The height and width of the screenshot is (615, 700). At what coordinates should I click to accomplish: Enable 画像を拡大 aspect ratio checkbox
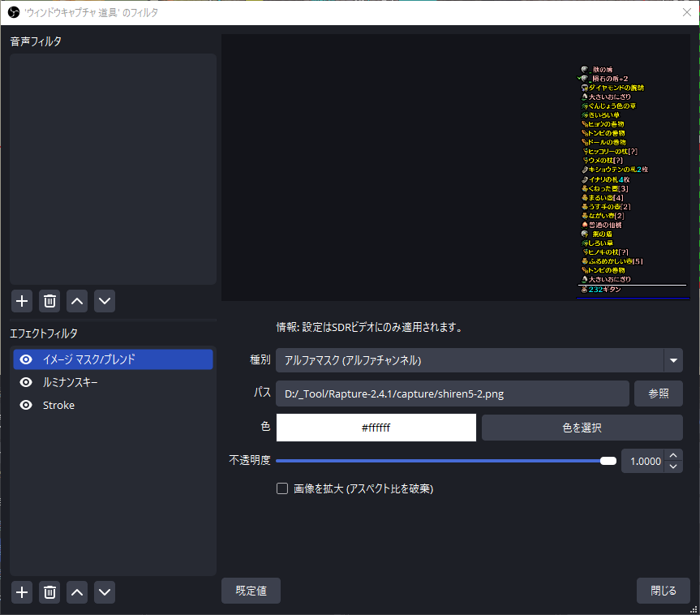coord(282,488)
